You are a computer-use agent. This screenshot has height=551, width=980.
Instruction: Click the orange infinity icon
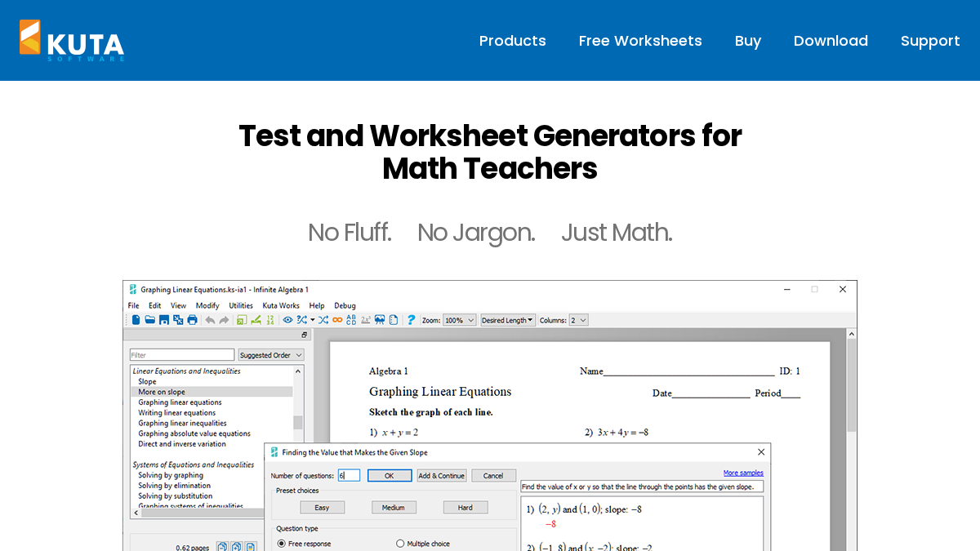tap(336, 320)
